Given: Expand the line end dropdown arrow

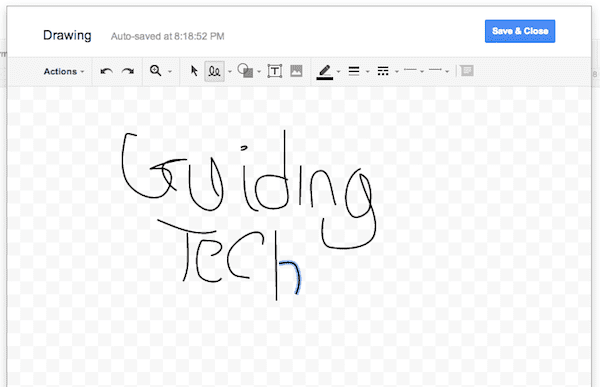Looking at the screenshot, I should pyautogui.click(x=447, y=72).
